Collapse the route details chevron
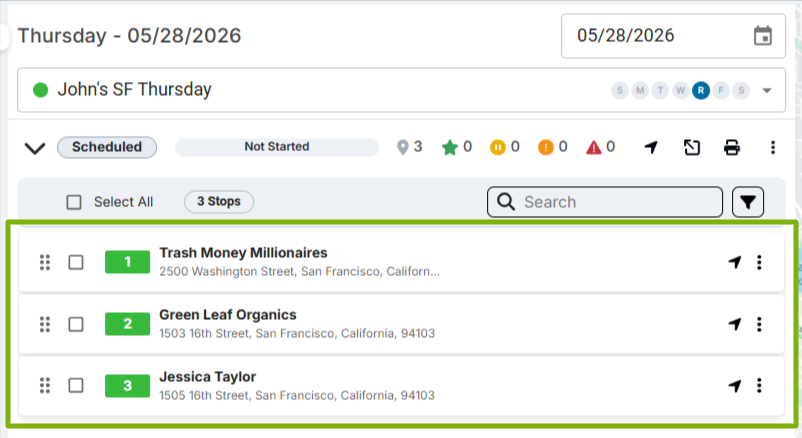This screenshot has width=802, height=438. point(35,148)
